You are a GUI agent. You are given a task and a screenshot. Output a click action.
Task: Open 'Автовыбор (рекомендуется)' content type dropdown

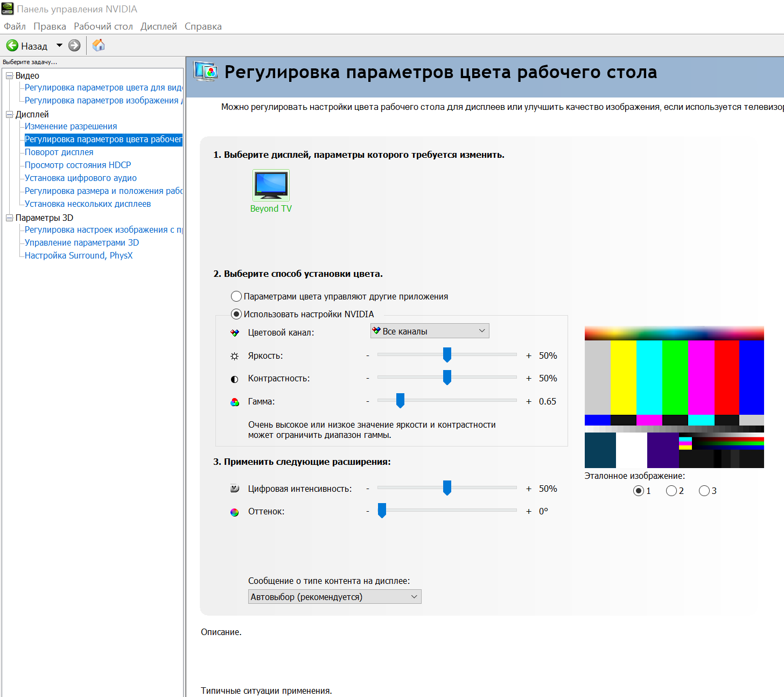[x=335, y=596]
